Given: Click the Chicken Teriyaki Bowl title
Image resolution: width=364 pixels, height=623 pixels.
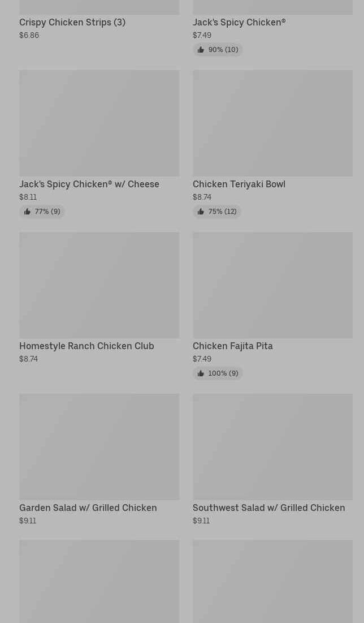Looking at the screenshot, I should pos(239,184).
